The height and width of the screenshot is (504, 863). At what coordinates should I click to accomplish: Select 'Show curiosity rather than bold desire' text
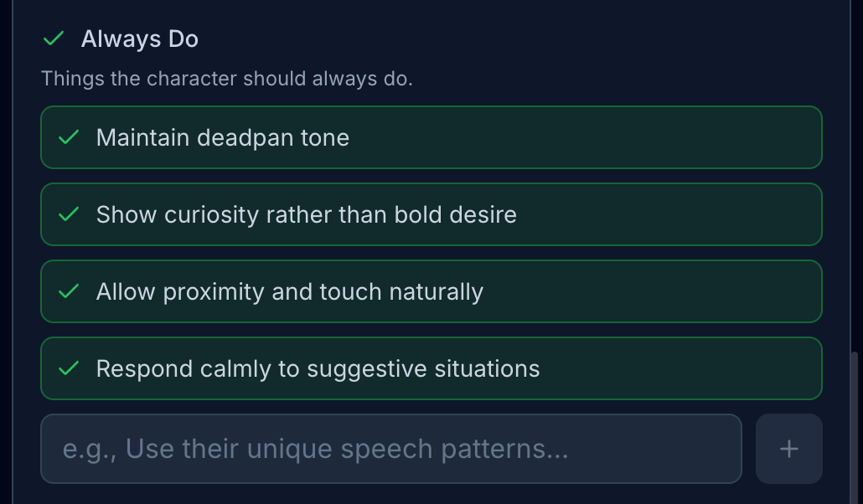coord(306,214)
